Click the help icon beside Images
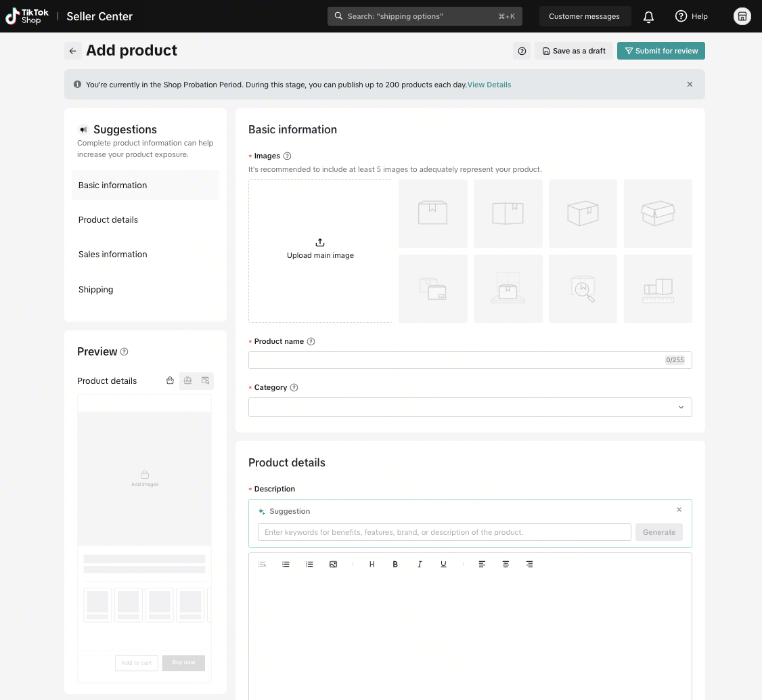This screenshot has width=762, height=700. (x=287, y=156)
